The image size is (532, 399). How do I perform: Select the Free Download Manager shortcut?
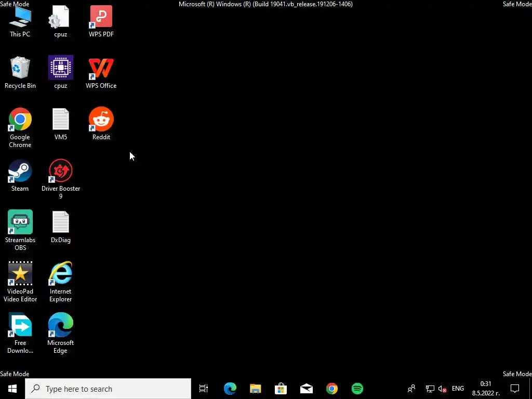(x=20, y=333)
